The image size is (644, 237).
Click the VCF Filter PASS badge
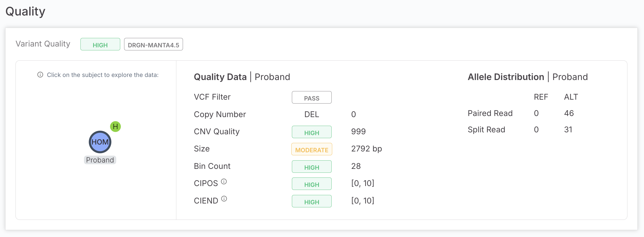tap(311, 97)
